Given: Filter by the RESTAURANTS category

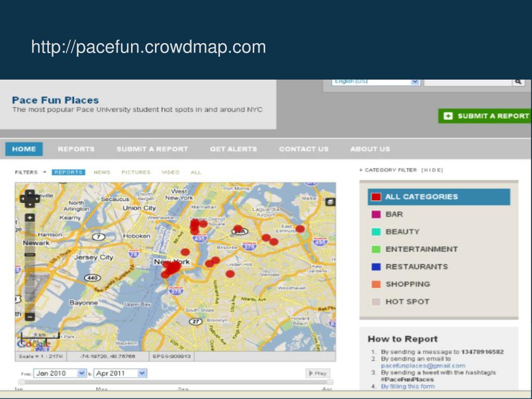Looking at the screenshot, I should coord(410,267).
